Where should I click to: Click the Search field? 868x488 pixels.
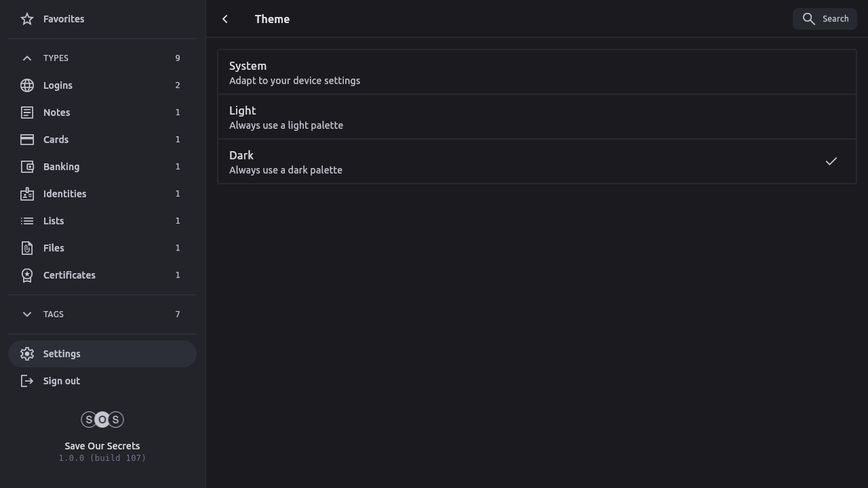point(825,19)
